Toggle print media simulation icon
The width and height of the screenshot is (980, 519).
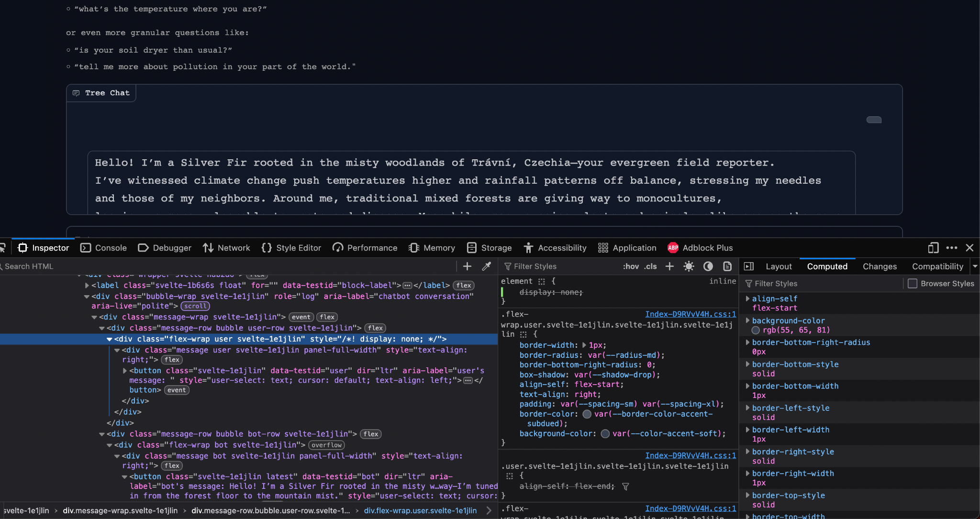[727, 266]
